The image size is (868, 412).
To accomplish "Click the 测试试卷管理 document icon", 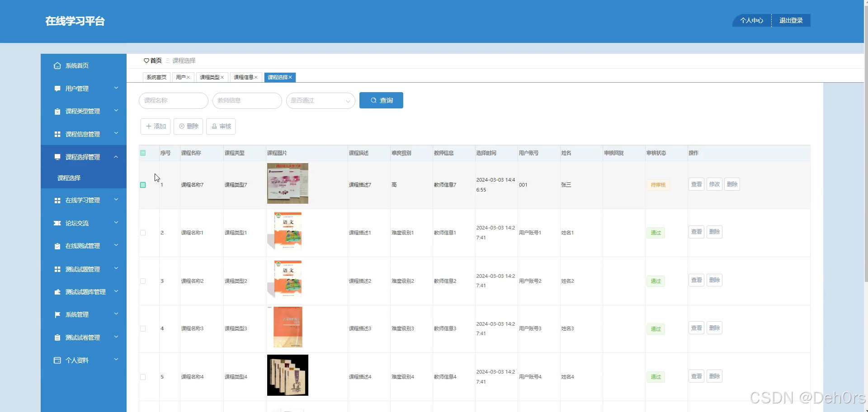I will pos(57,337).
